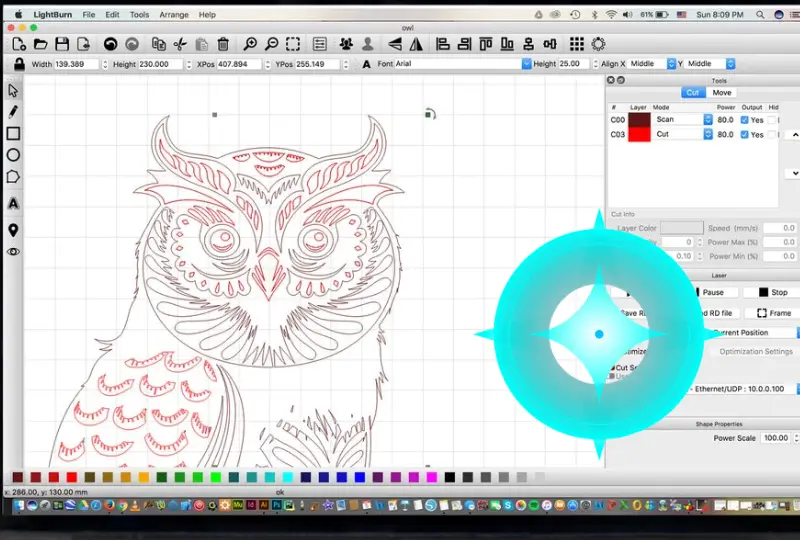The image size is (800, 540).
Task: Choose the Rectangle drawing tool
Action: click(x=13, y=134)
